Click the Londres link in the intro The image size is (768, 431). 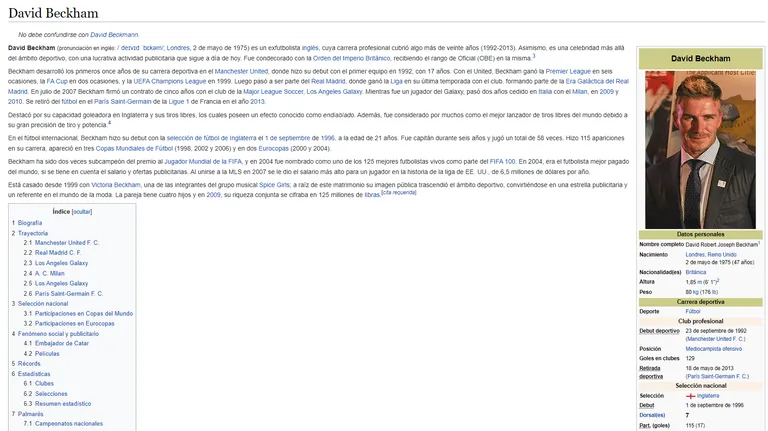pyautogui.click(x=178, y=48)
